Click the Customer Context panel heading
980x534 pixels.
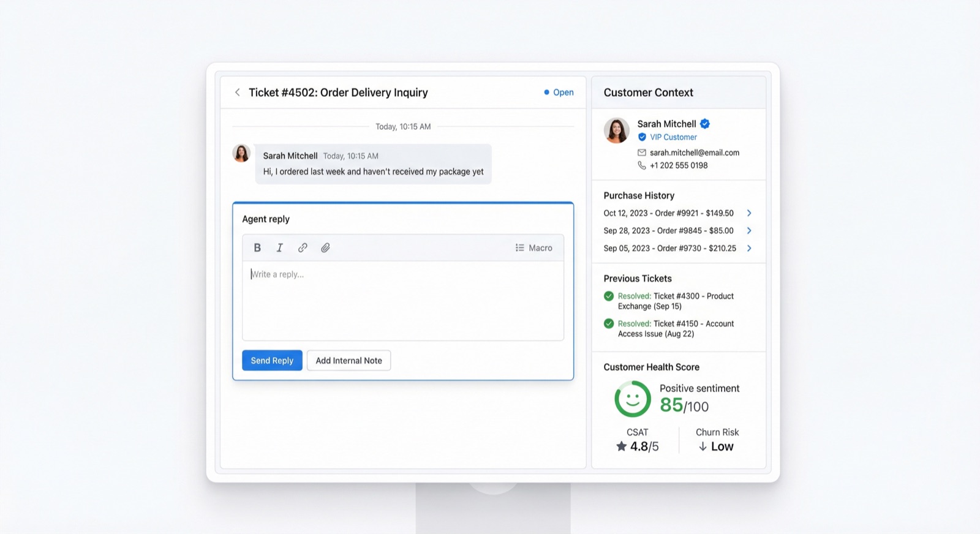[648, 92]
